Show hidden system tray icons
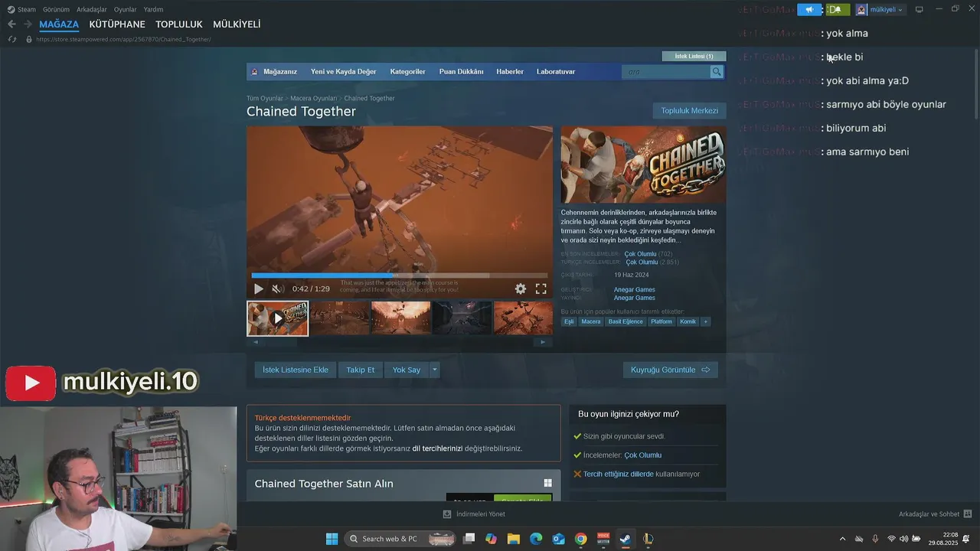This screenshot has width=980, height=551. pyautogui.click(x=843, y=539)
